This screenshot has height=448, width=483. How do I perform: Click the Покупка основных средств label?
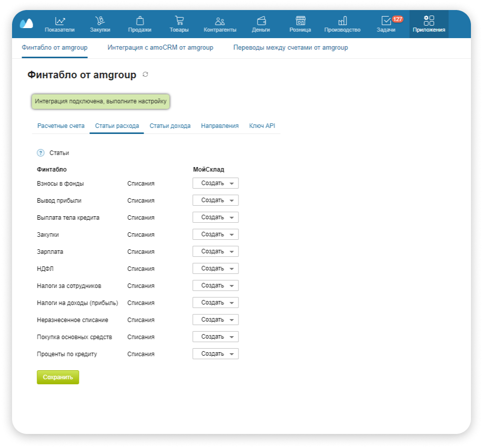(74, 337)
